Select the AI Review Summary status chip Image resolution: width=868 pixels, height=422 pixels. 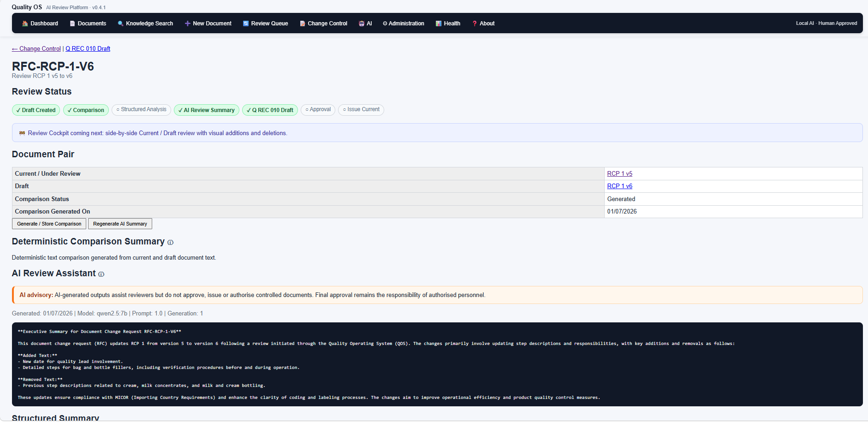click(x=207, y=110)
